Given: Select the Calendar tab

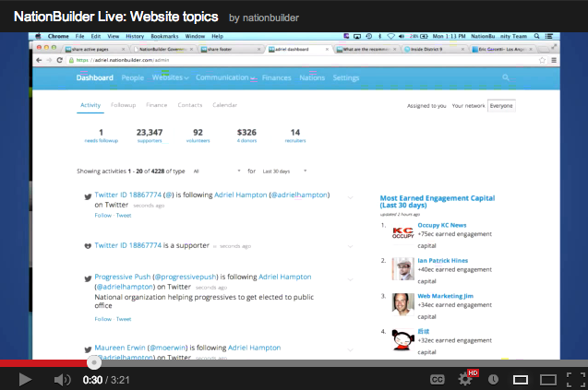Looking at the screenshot, I should click(224, 105).
